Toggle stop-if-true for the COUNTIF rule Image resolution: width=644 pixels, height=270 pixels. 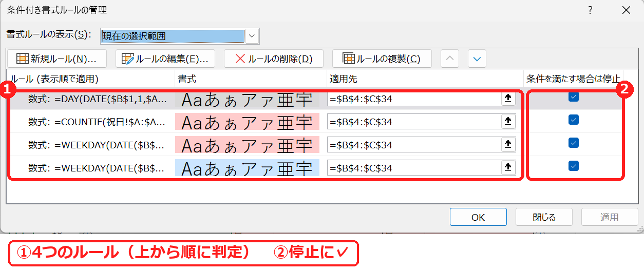click(574, 120)
